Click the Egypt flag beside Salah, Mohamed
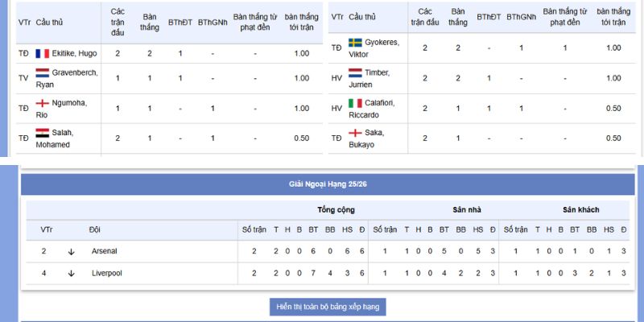 point(43,133)
